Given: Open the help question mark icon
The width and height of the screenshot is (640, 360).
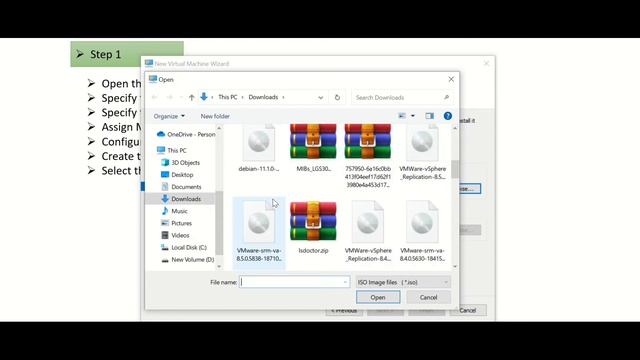Looking at the screenshot, I should [x=448, y=116].
